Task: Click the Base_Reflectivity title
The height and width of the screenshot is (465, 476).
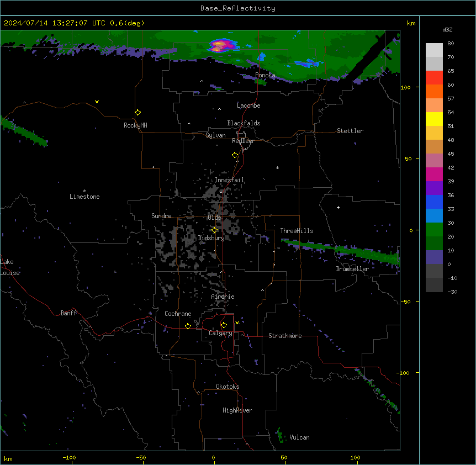Action: (238, 8)
